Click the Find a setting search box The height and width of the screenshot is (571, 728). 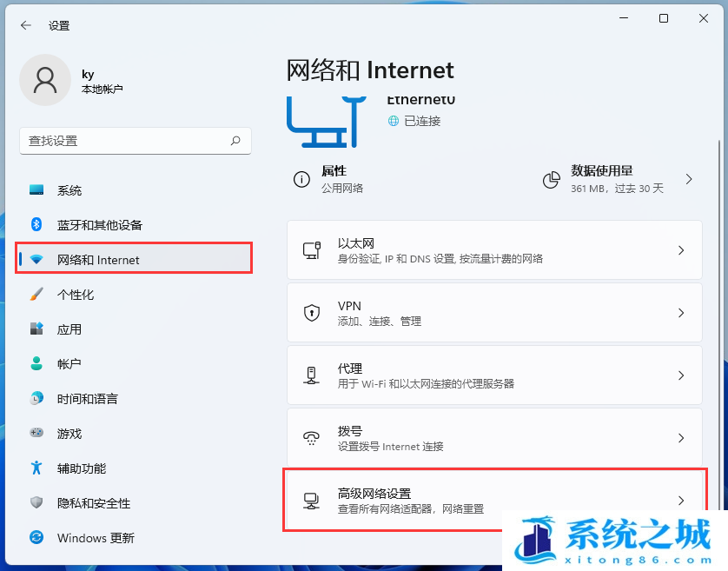pos(126,141)
